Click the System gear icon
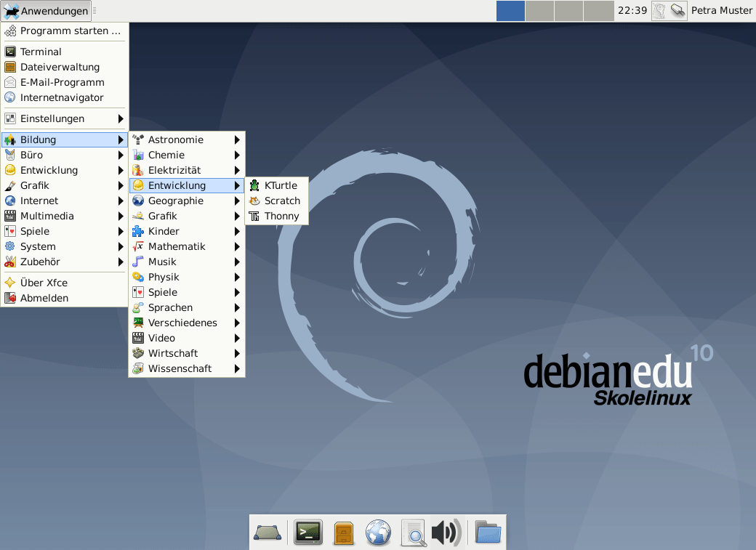 pos(10,247)
